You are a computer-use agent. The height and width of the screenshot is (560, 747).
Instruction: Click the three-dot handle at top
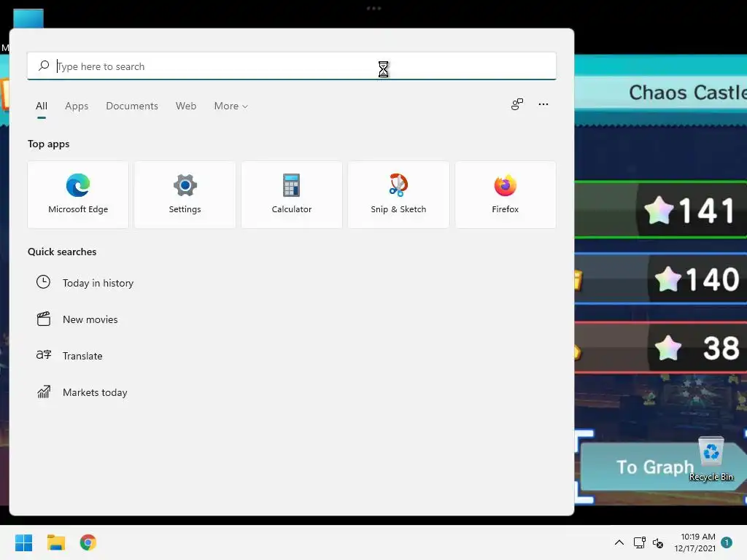point(373,8)
